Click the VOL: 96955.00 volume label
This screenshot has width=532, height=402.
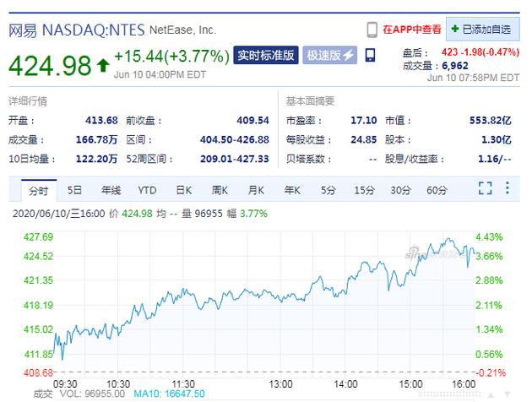92,394
